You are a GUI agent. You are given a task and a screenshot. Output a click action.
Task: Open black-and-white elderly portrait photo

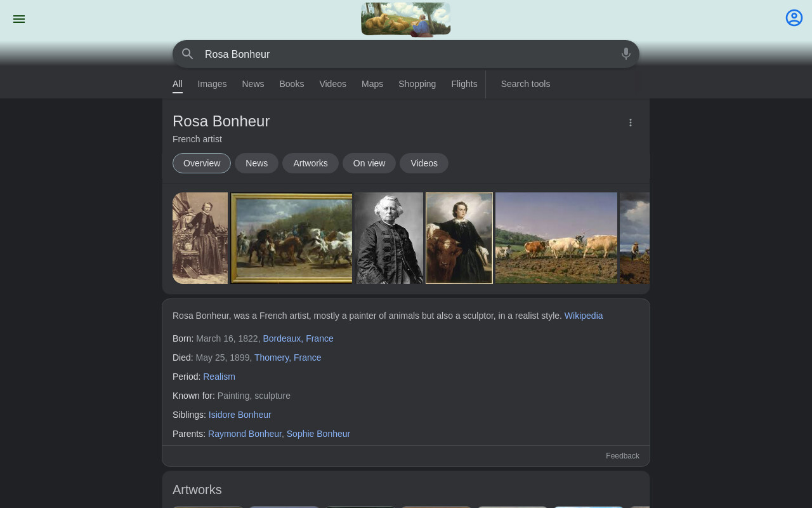tap(389, 238)
